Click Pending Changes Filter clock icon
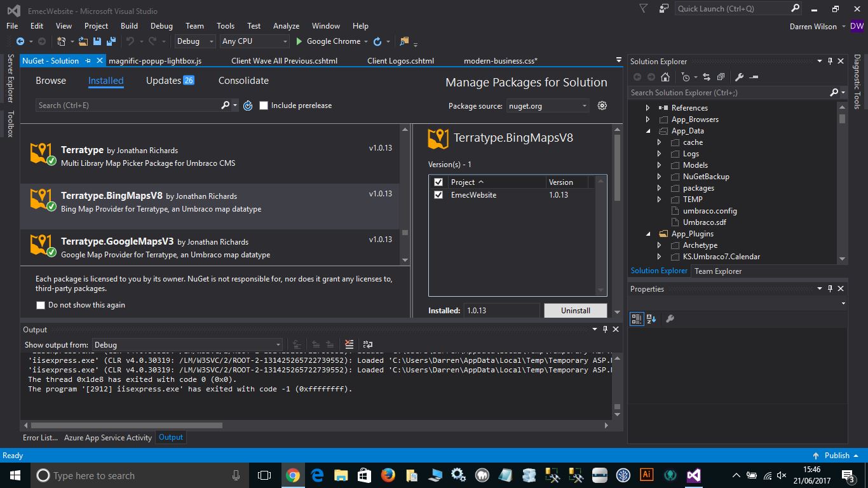The height and width of the screenshot is (488, 868). 685,77
